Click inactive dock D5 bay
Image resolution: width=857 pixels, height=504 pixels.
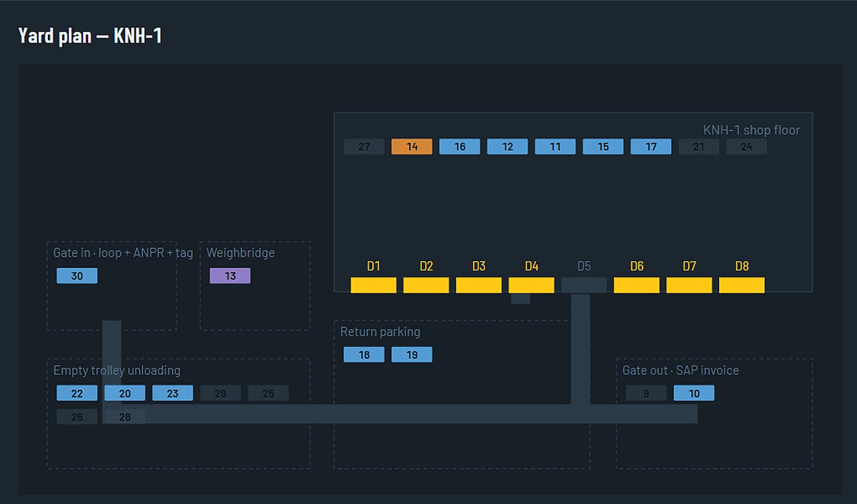584,285
